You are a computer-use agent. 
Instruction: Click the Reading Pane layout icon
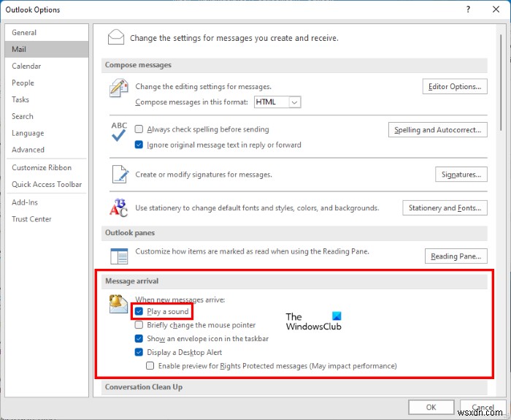119,256
